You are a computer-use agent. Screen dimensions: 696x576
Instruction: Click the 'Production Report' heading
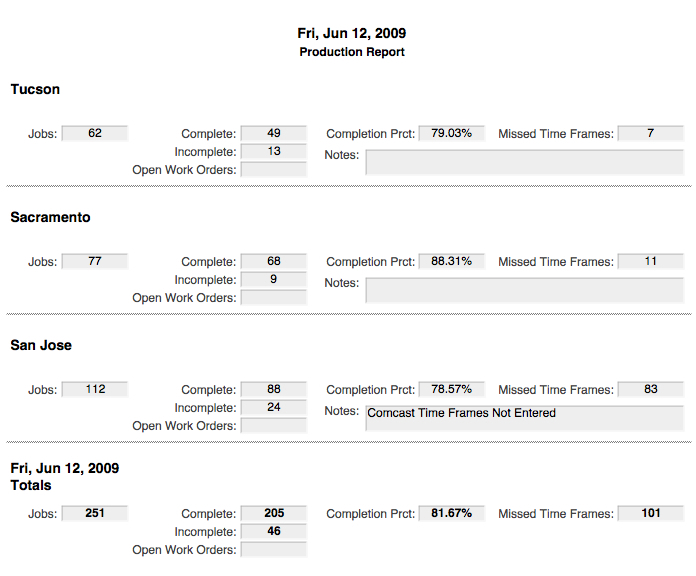coord(352,52)
